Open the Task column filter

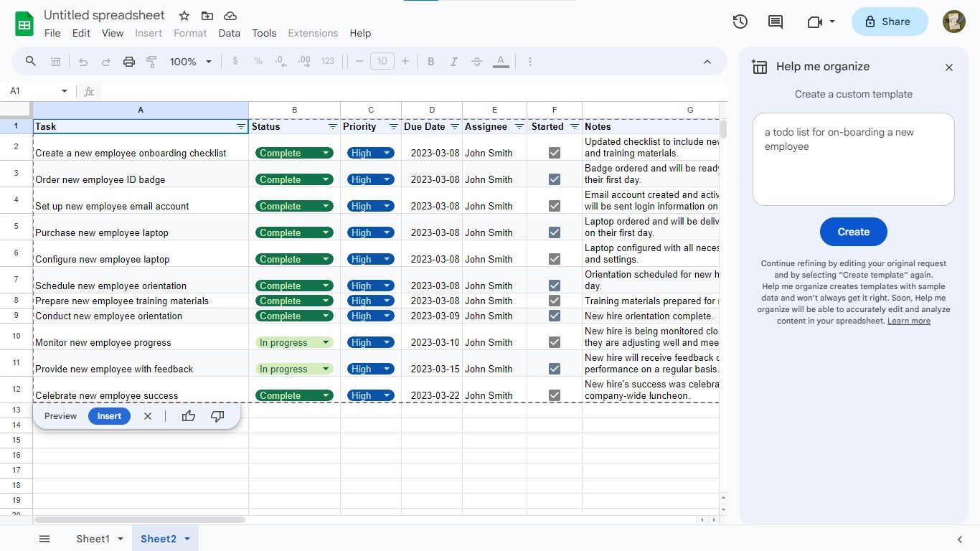[241, 126]
